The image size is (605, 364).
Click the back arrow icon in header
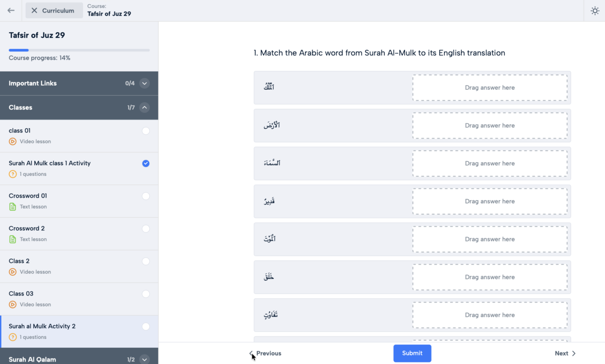(11, 11)
